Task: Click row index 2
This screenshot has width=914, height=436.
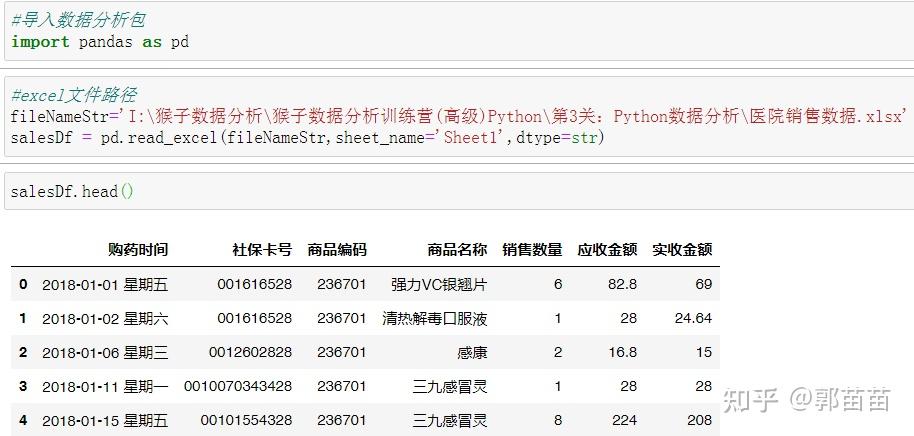Action: coord(23,352)
